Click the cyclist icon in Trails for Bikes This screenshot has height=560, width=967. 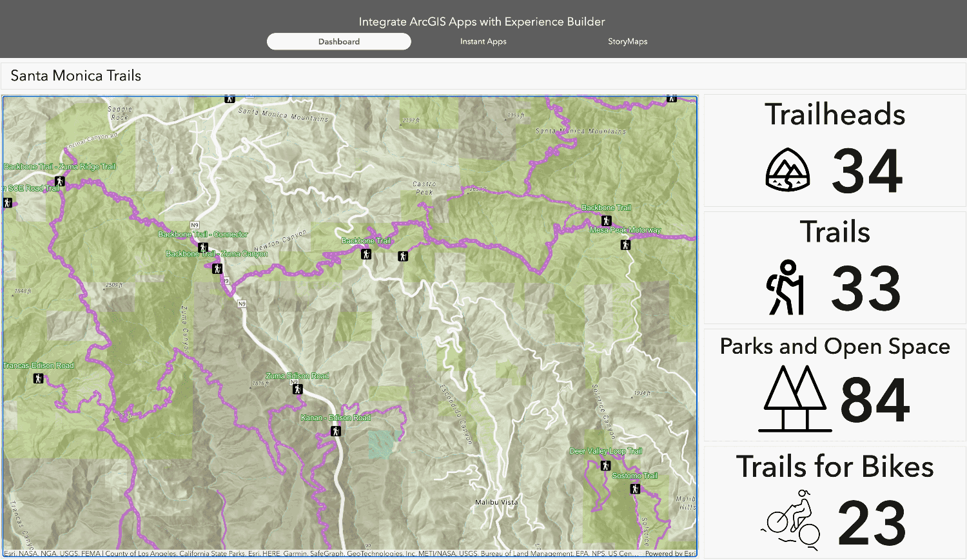791,519
